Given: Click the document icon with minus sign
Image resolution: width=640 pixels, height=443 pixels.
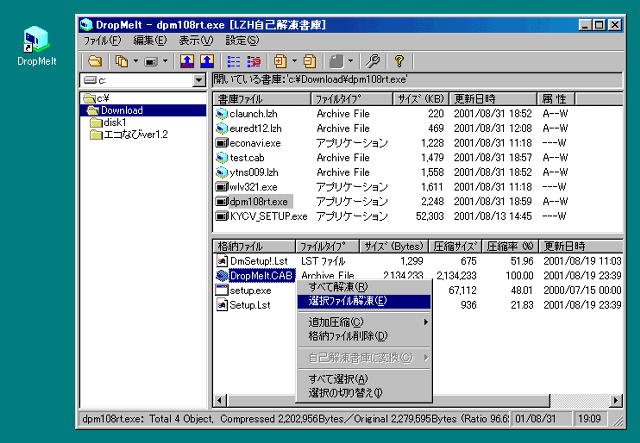Looking at the screenshot, I should pos(310,61).
